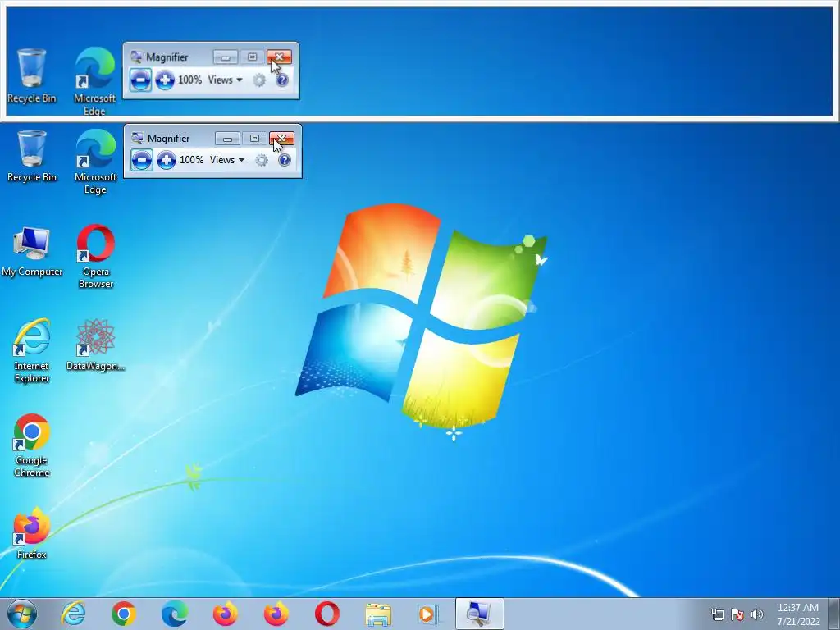840x630 pixels.
Task: Launch Internet Explorer from the taskbar
Action: point(73,614)
